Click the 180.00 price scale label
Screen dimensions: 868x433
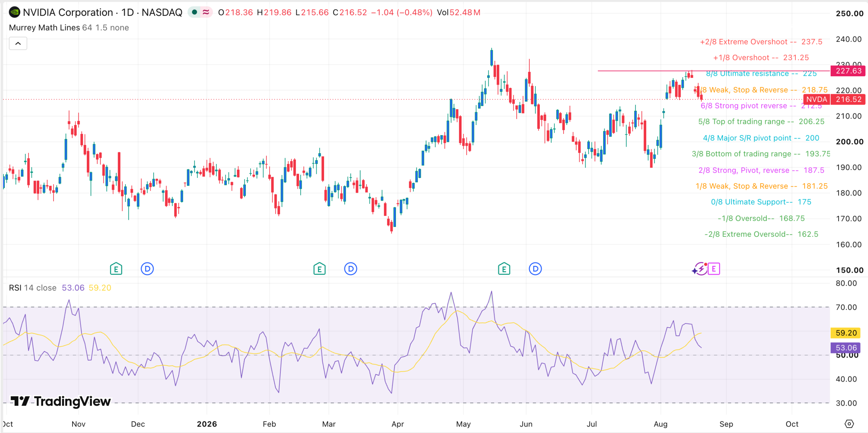pyautogui.click(x=849, y=193)
